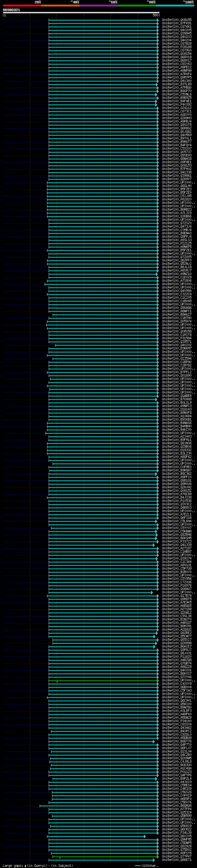Click the alignment bar for UniRef100_Q08155
This screenshot has width=197, height=868.
tap(103, 20)
